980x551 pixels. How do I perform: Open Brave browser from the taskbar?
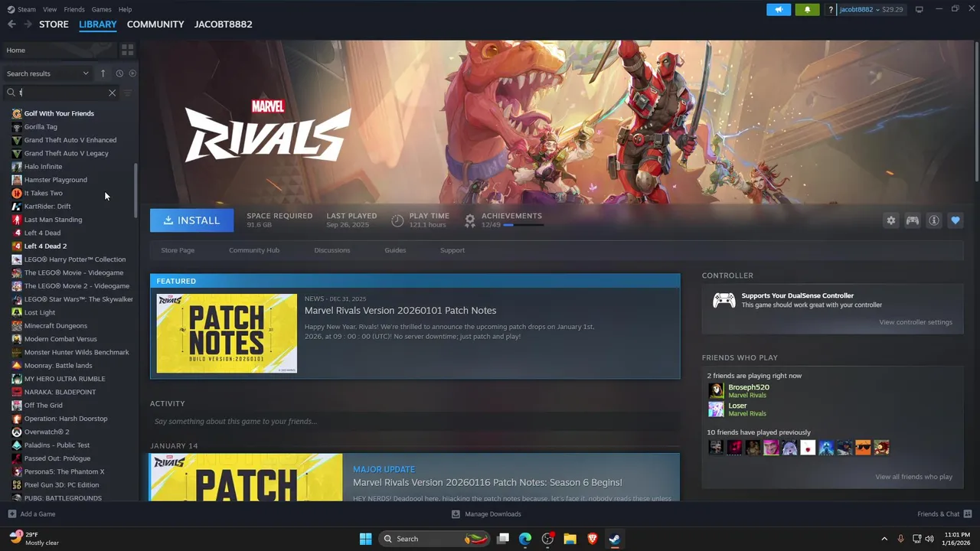592,539
